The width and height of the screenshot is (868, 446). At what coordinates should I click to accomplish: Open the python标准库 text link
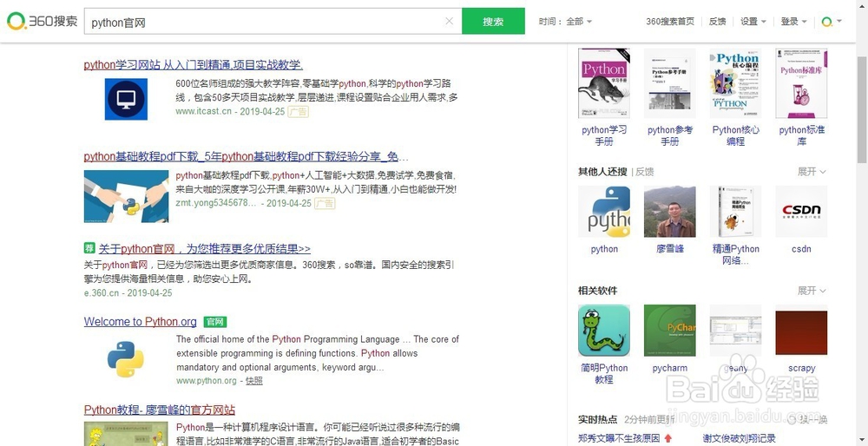pyautogui.click(x=801, y=135)
